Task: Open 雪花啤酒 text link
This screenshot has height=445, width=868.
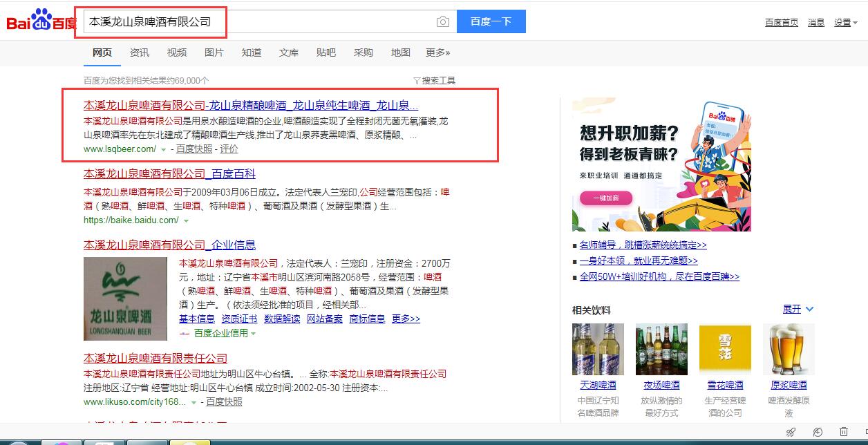Action: [725, 385]
